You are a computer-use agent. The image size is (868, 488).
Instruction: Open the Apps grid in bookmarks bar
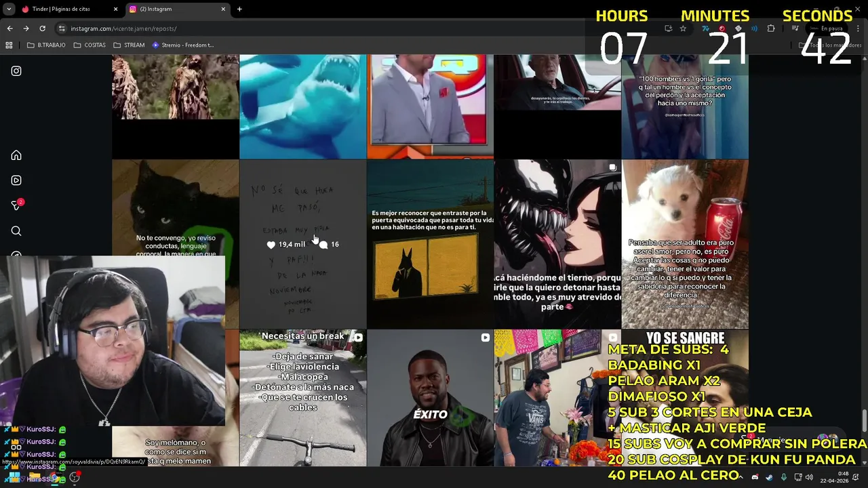[x=9, y=45]
